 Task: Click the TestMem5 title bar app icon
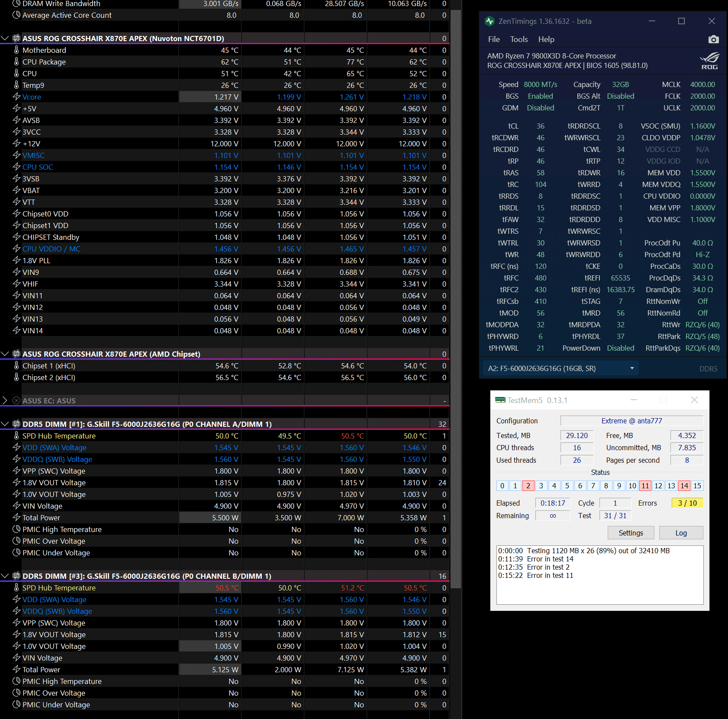tap(500, 400)
